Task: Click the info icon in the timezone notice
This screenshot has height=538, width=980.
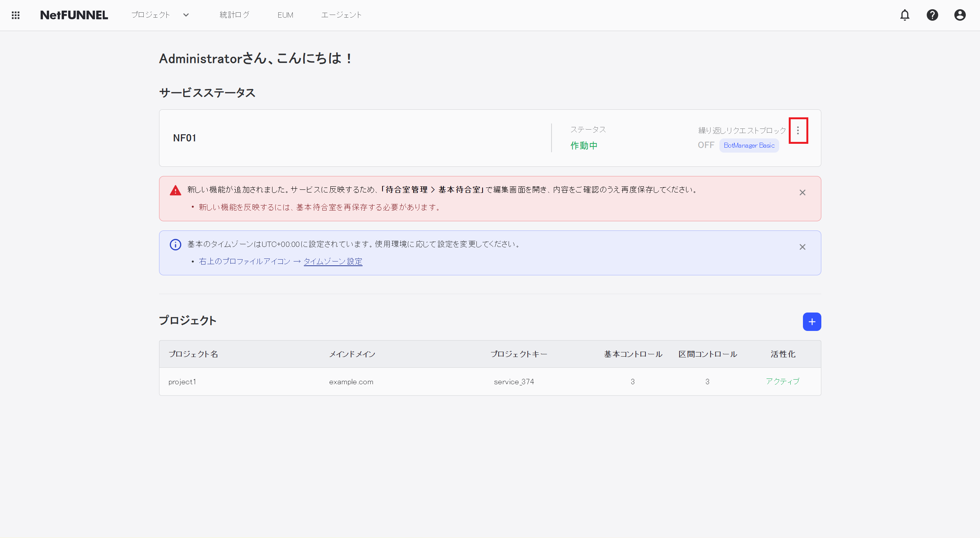Action: point(175,244)
